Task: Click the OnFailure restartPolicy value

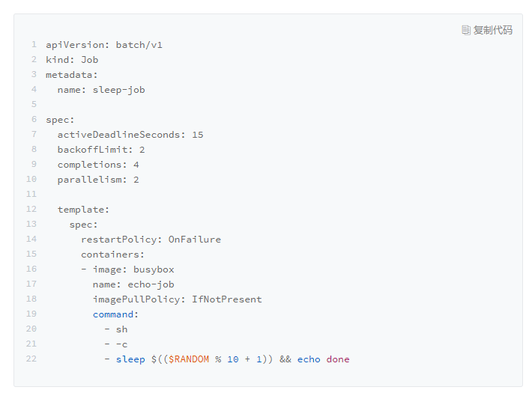Action: [194, 240]
